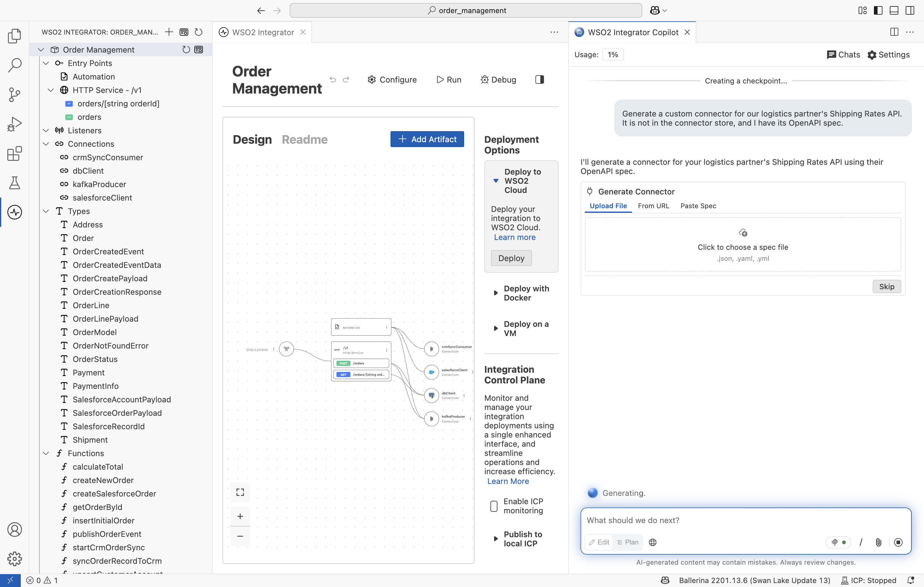The image size is (924, 587).
Task: Click the Deploy button
Action: (x=511, y=258)
